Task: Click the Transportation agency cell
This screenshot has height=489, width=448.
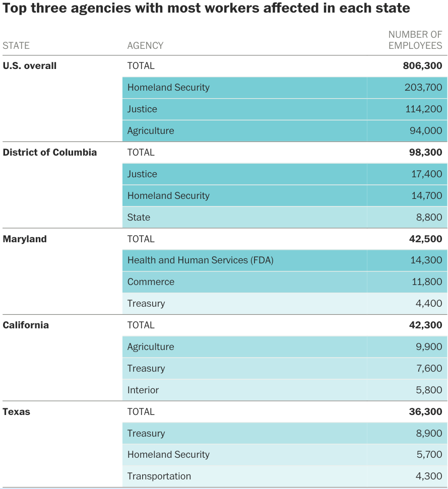Action: click(159, 476)
